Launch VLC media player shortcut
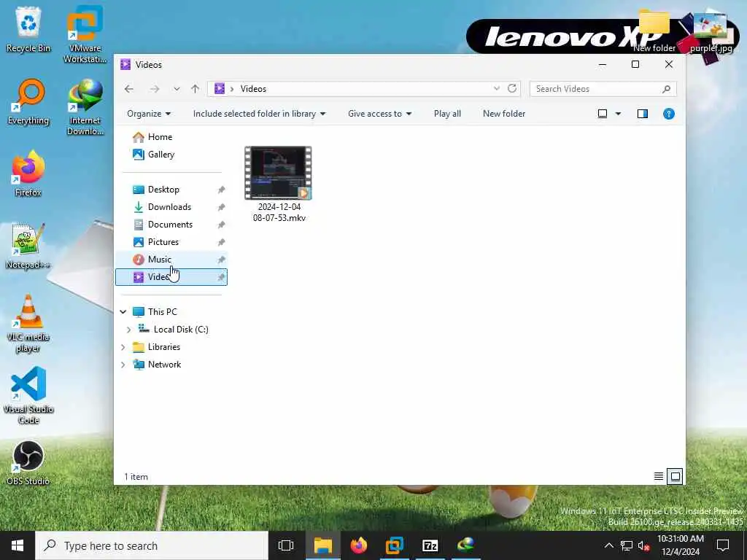 (x=28, y=324)
